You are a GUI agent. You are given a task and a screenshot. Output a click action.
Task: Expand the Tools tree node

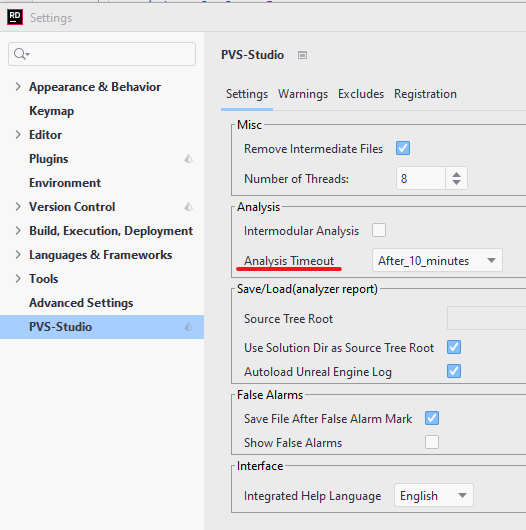18,279
